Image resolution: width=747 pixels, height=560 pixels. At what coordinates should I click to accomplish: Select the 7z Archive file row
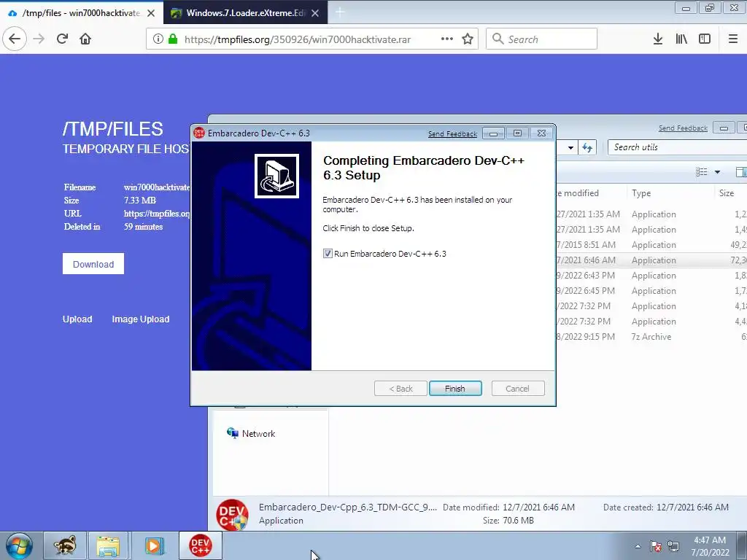(651, 337)
